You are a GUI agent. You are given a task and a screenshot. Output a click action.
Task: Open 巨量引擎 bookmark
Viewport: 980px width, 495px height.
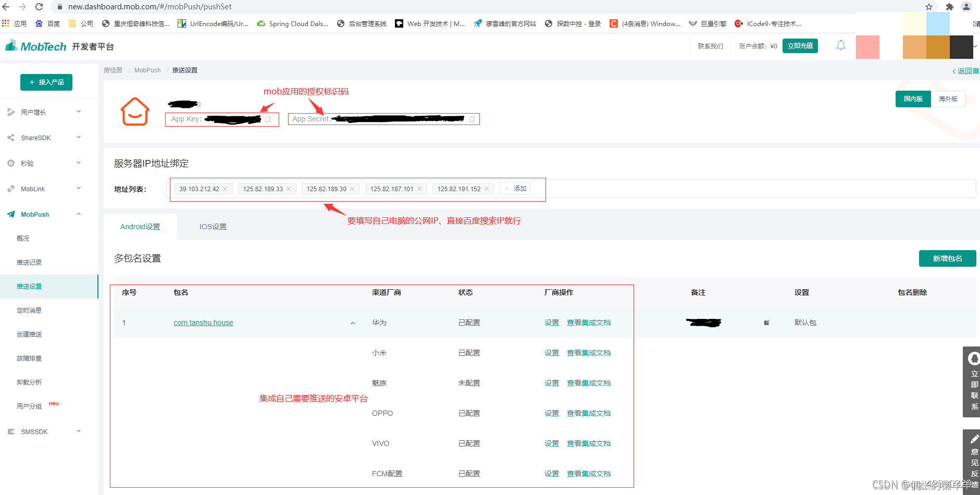[708, 23]
